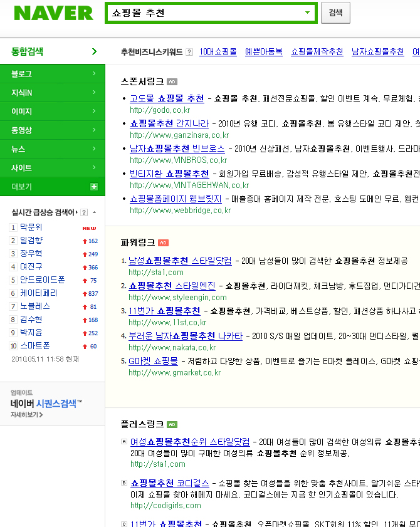Click the A marker icon in 플러스링크
This screenshot has height=527, width=420.
coord(123,442)
